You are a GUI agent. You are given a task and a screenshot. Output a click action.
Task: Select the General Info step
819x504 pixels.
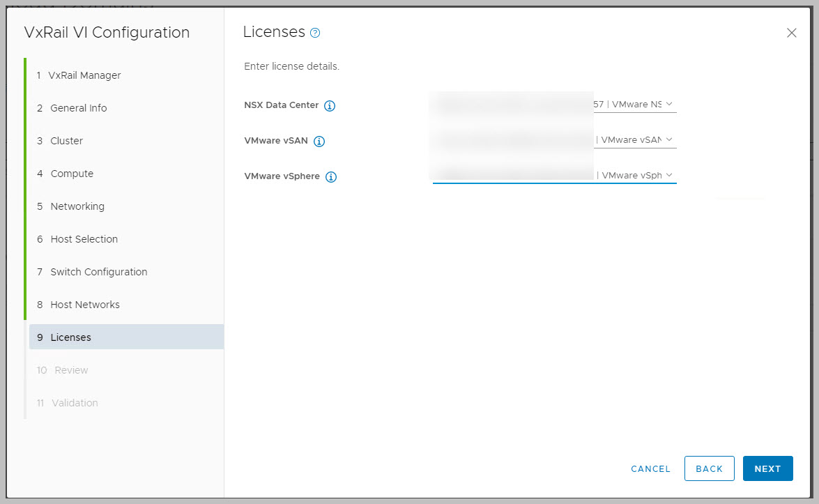point(78,108)
